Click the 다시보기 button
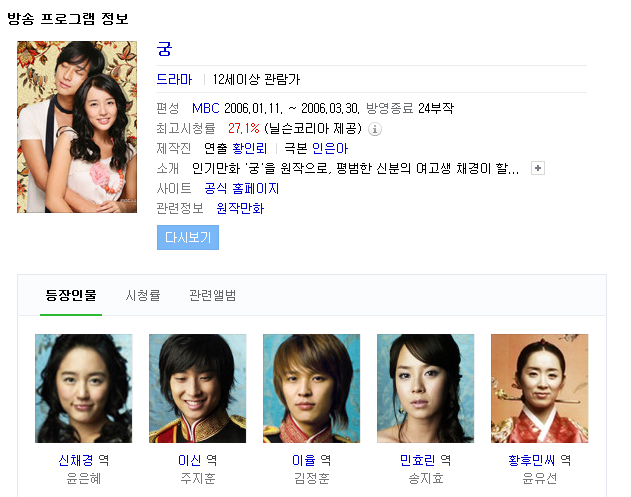The height and width of the screenshot is (497, 631). [x=188, y=237]
